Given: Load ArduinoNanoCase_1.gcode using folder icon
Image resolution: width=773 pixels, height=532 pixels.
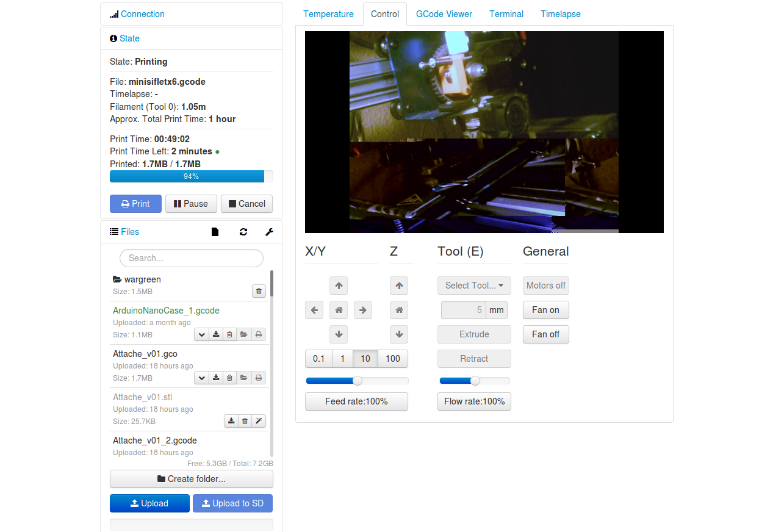Looking at the screenshot, I should coord(244,334).
